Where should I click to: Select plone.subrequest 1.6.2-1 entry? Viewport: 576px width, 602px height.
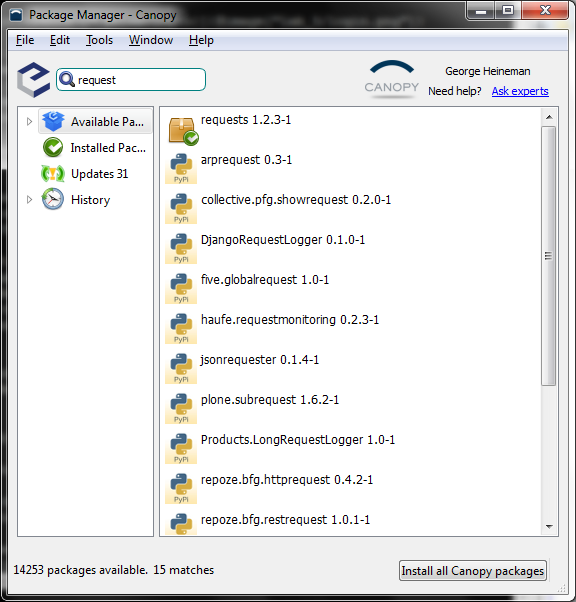(x=270, y=400)
